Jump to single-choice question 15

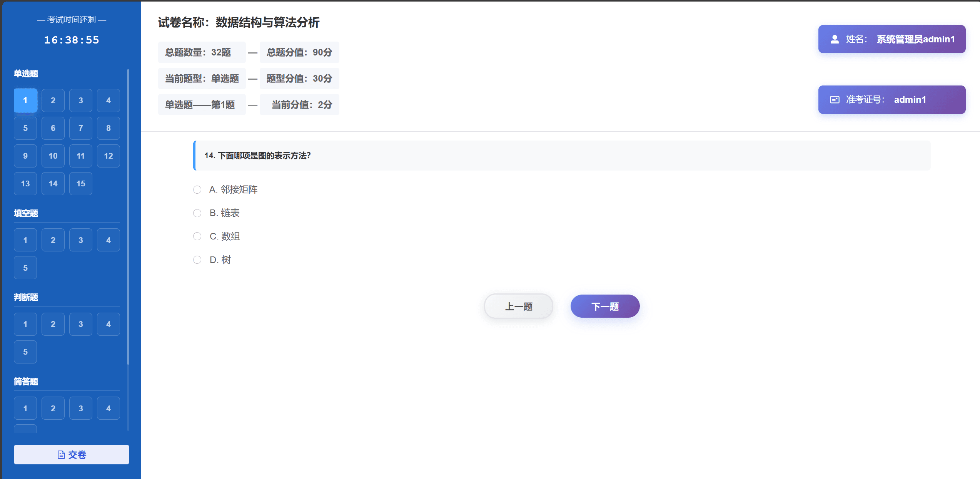point(81,184)
